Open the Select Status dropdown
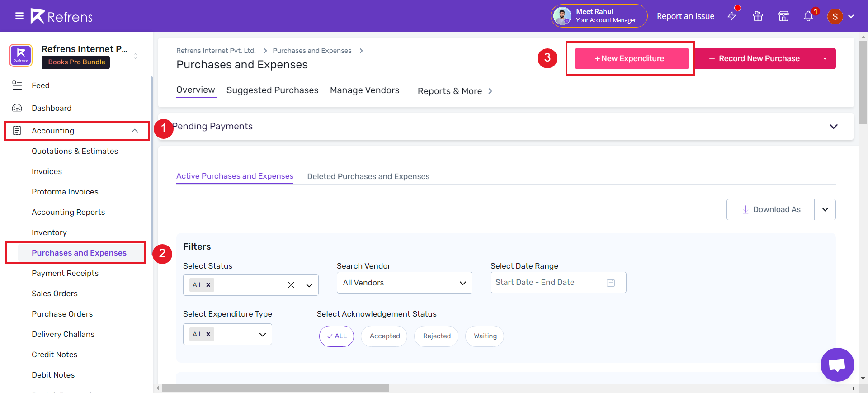The image size is (868, 393). [309, 285]
